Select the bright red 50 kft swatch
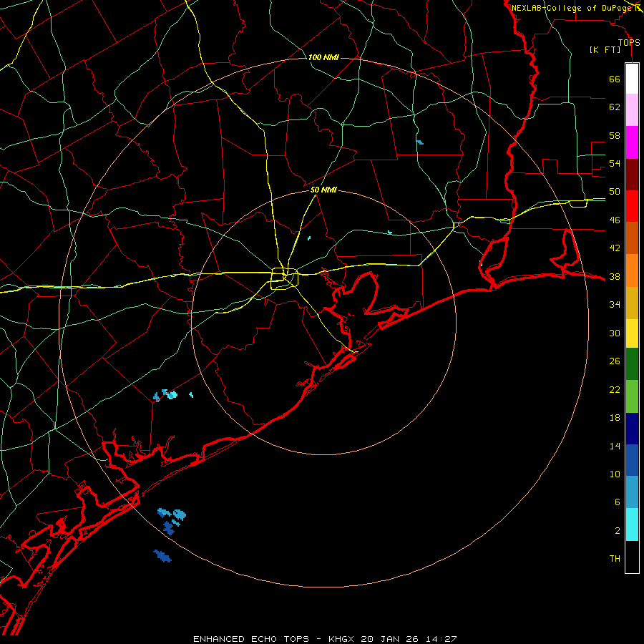This screenshot has width=644, height=644. click(x=632, y=206)
